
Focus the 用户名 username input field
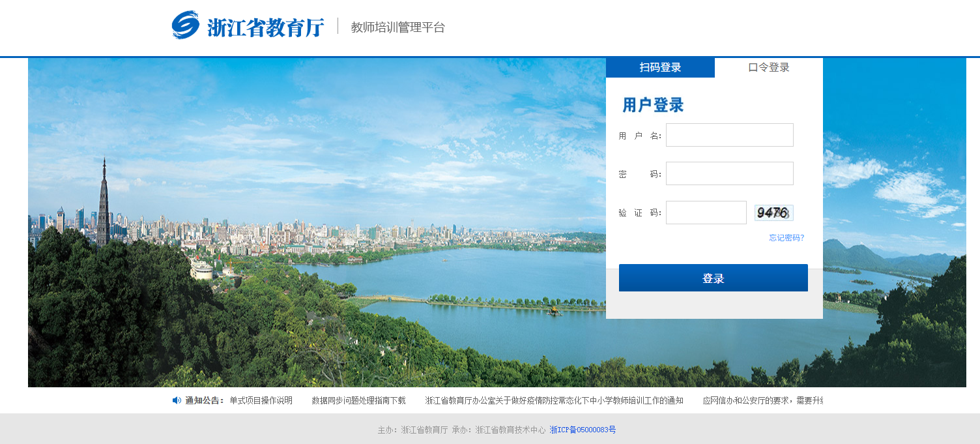point(729,135)
